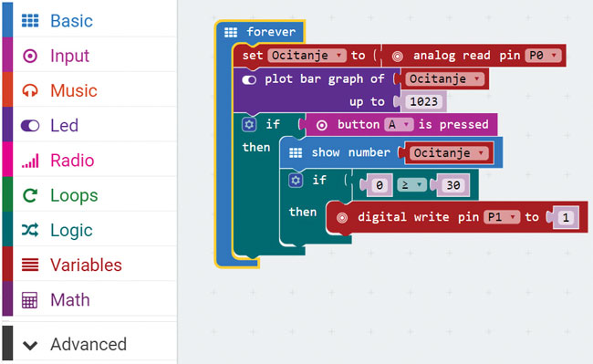
Task: Open the button A dropdown
Action: tap(399, 124)
